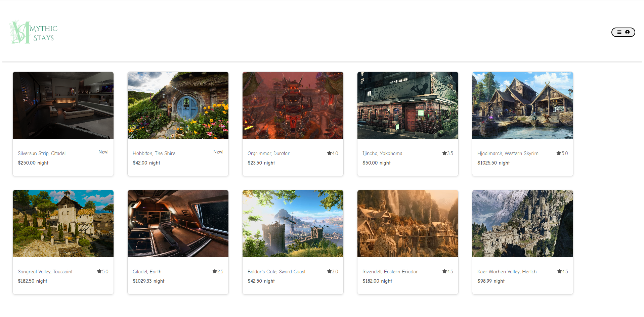Click the 2.5 rating value for Citadel, Earth
This screenshot has height=317, width=644.
coord(220,272)
